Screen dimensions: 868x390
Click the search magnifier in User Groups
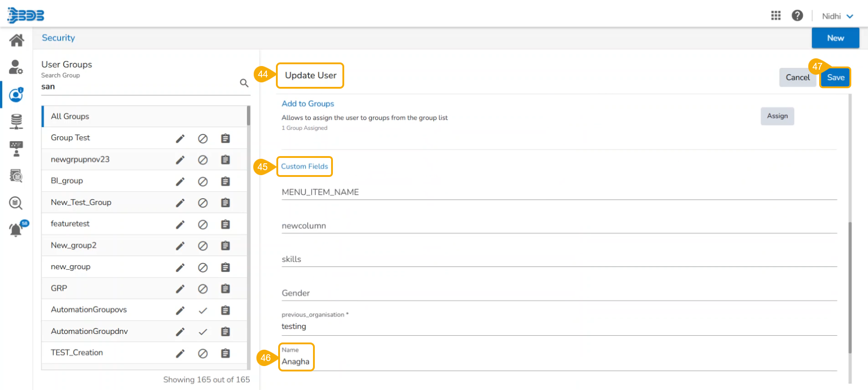click(244, 83)
